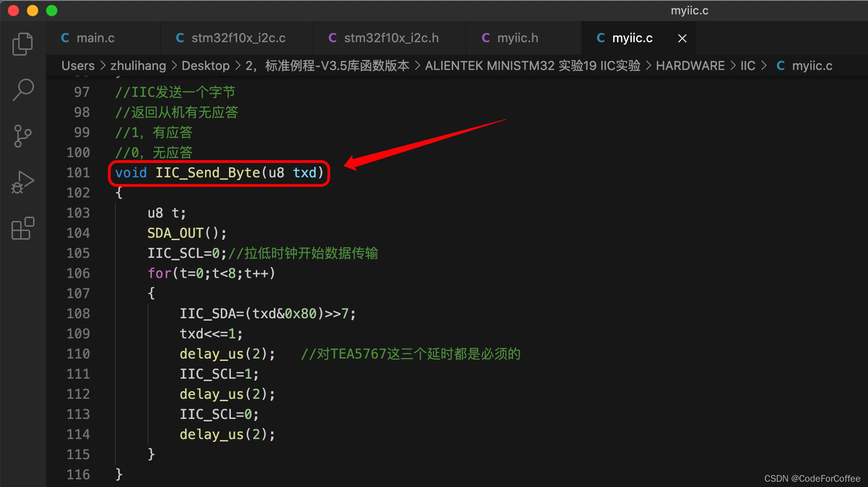Open the Source Control view
Viewport: 868px width, 487px height.
pos(23,136)
